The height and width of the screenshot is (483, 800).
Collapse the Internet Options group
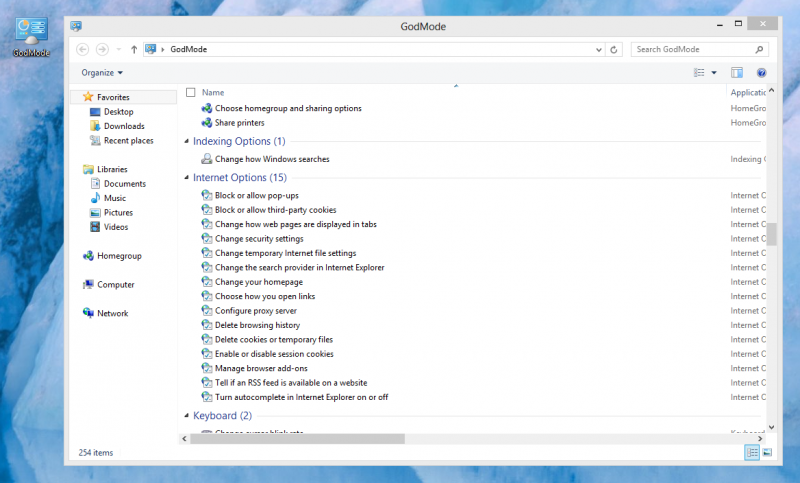pyautogui.click(x=186, y=177)
